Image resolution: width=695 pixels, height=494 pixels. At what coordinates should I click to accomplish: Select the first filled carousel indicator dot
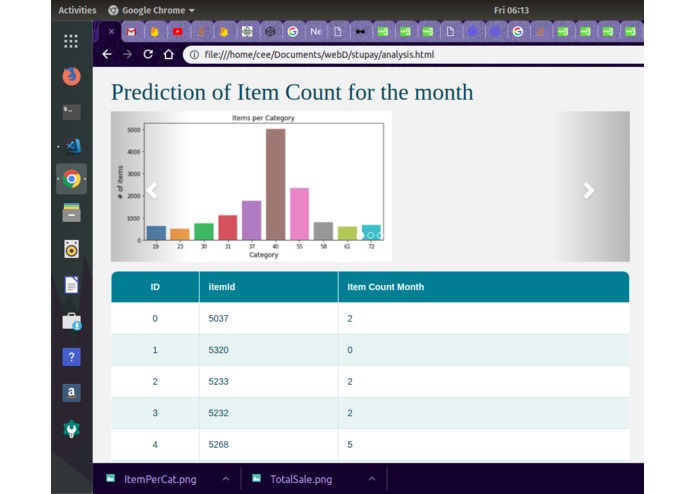[361, 235]
